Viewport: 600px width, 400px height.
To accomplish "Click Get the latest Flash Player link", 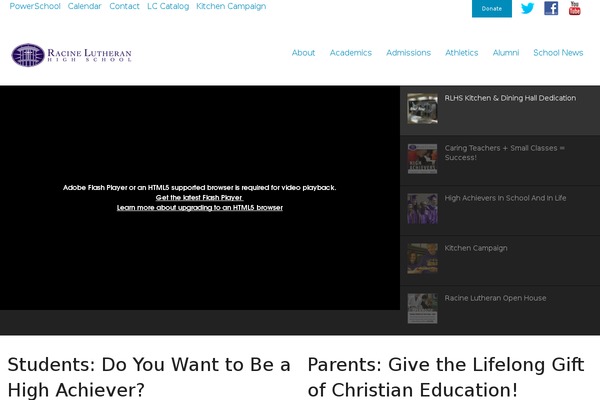I will (x=199, y=198).
